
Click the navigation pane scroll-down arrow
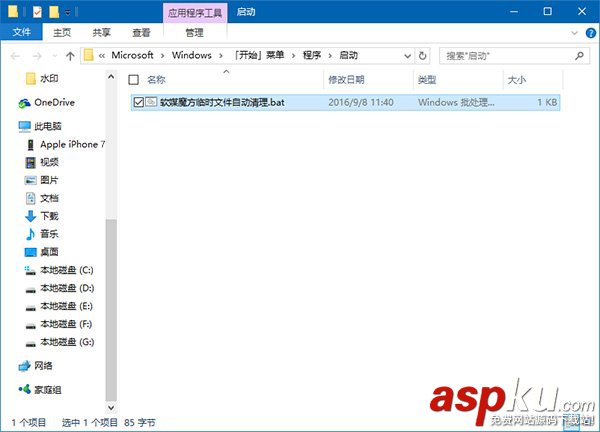pos(111,408)
